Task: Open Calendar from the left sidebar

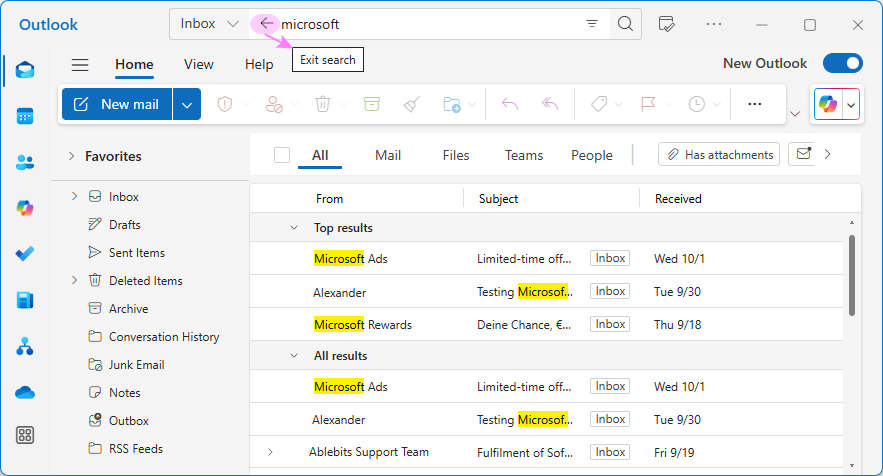Action: tap(25, 116)
